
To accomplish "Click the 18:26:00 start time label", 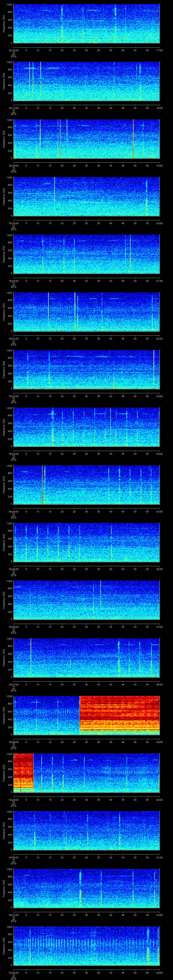I will [13, 627].
